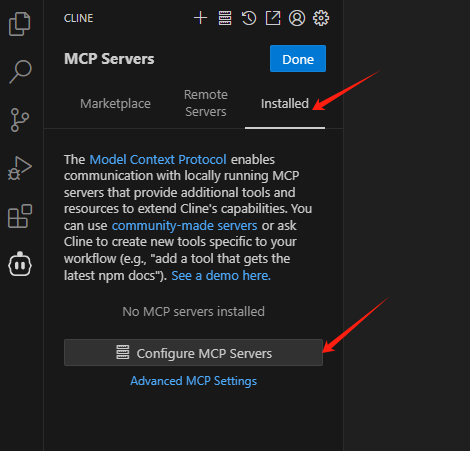470x451 pixels.
Task: Open Cline settings gear icon
Action: pos(321,18)
